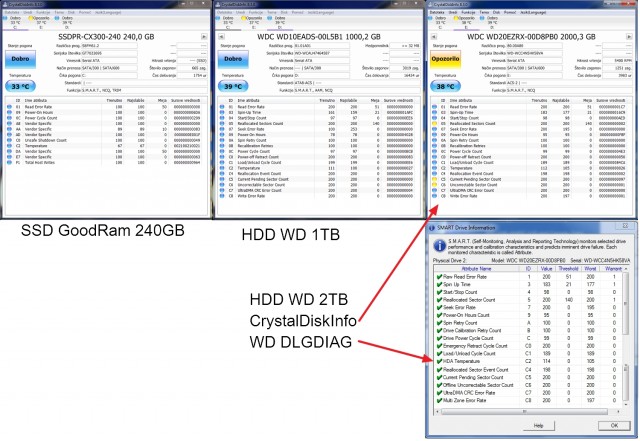Open Uredi menu in WD20EZRX window
Screen dimensions: 640x441
tap(453, 12)
